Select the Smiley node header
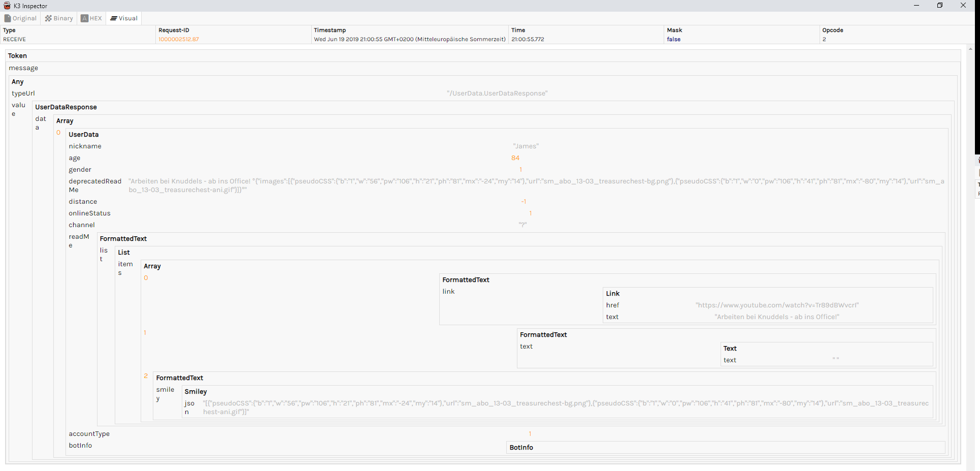Screen dimensions: 980x471 [x=195, y=392]
